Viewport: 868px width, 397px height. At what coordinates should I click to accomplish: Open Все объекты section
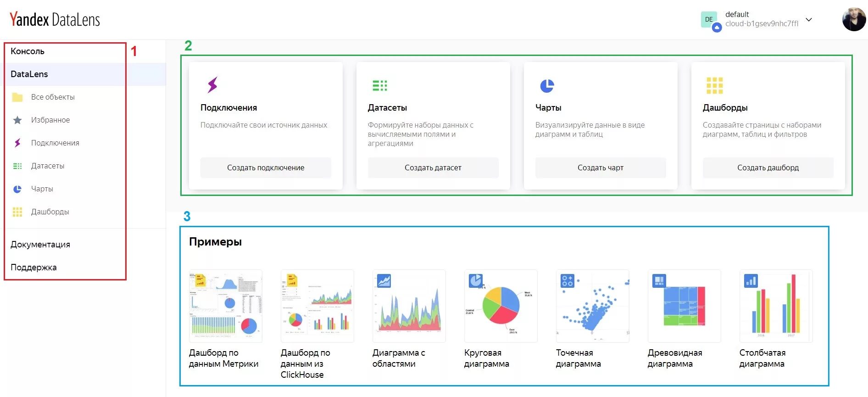(x=53, y=97)
